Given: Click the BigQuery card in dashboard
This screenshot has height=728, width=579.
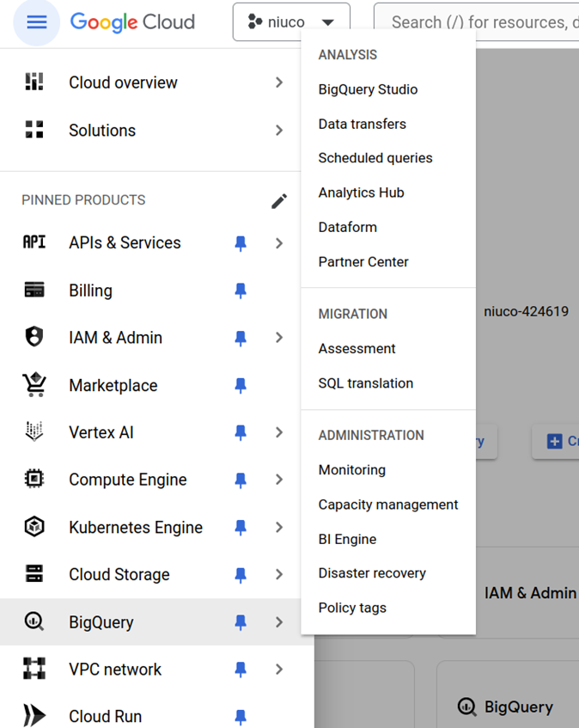Looking at the screenshot, I should click(x=508, y=694).
